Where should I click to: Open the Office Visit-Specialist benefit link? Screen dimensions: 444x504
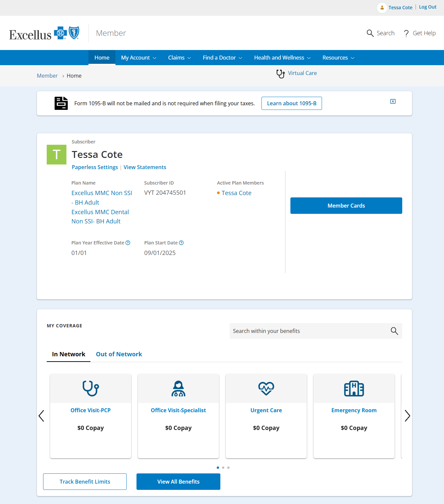click(179, 410)
